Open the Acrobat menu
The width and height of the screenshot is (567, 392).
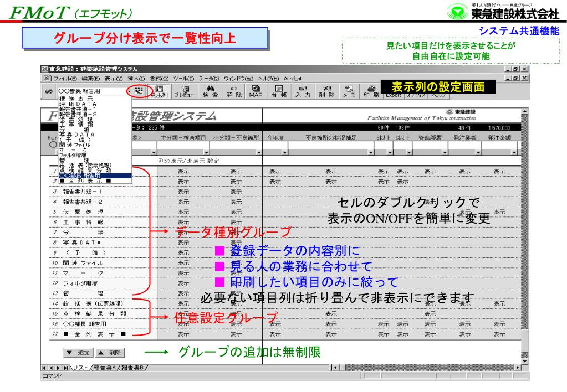point(293,79)
